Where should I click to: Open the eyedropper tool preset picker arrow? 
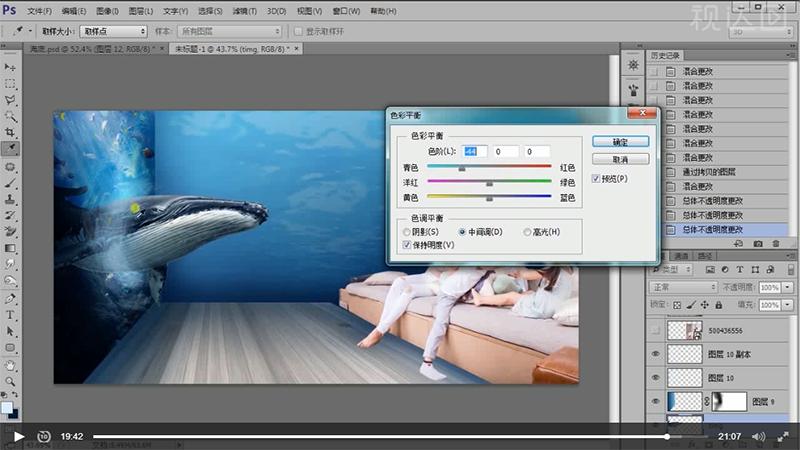(30, 31)
